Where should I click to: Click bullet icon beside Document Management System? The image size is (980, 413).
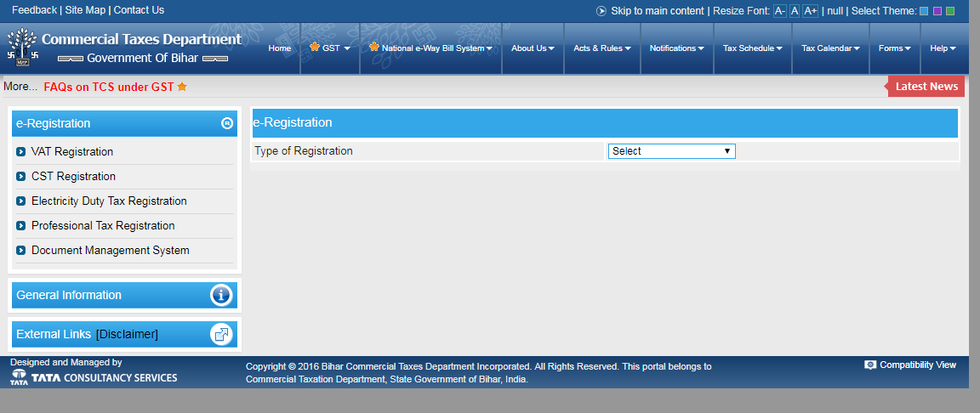coord(20,250)
